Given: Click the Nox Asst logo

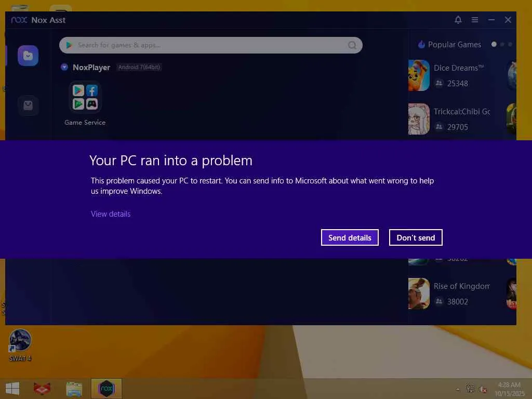Looking at the screenshot, I should click(x=19, y=20).
